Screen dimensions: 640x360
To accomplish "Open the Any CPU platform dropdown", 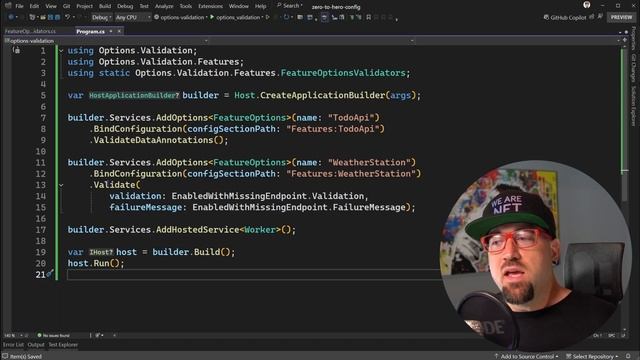I will [x=133, y=18].
